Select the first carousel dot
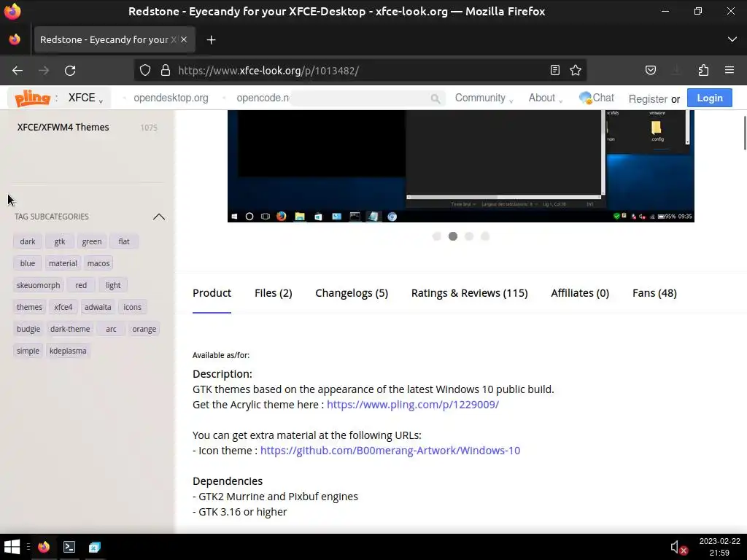747x560 pixels. (437, 236)
